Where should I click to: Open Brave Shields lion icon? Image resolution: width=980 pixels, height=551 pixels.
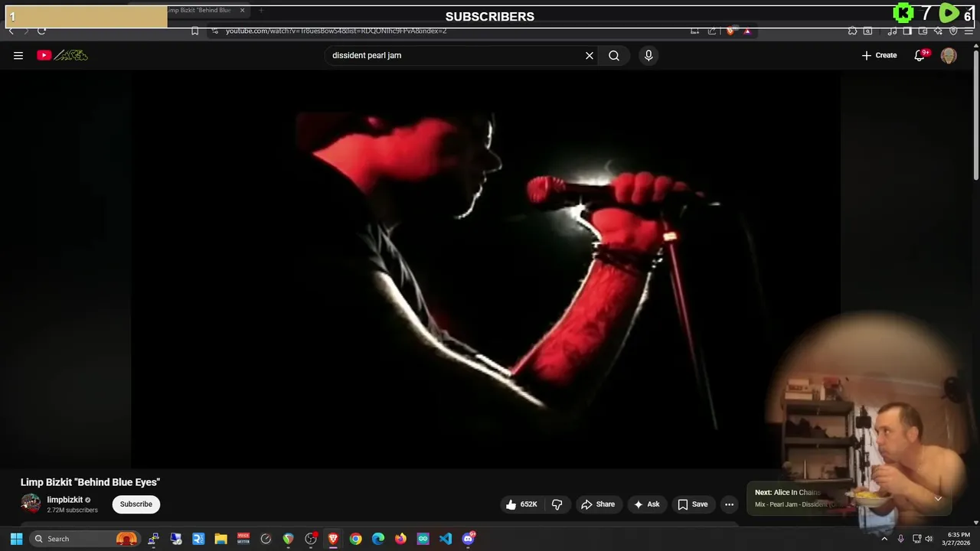(730, 31)
